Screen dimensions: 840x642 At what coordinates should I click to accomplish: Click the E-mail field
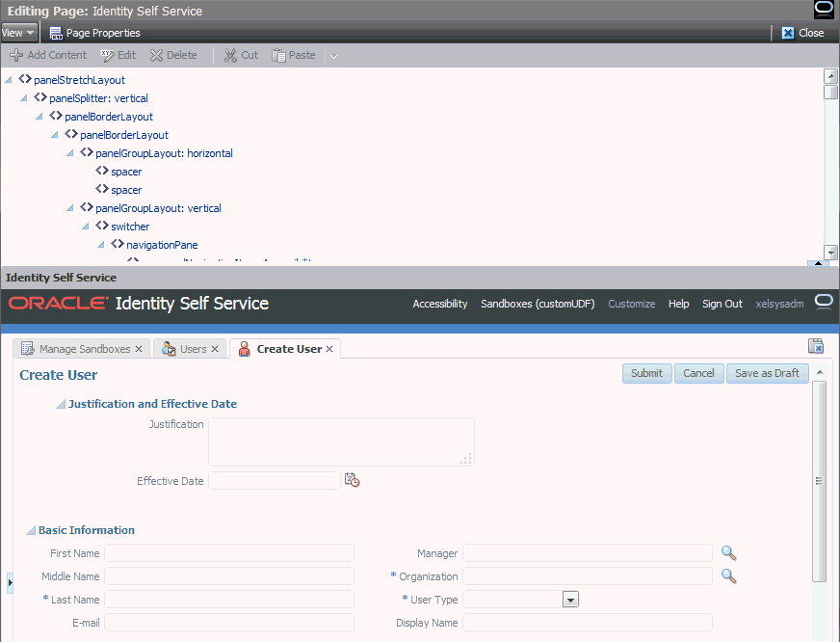229,622
